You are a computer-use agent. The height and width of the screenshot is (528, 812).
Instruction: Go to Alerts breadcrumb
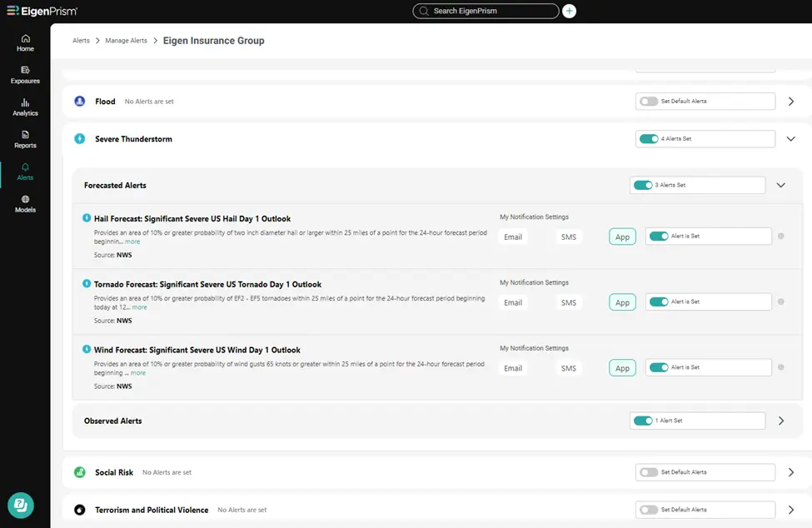pyautogui.click(x=81, y=40)
